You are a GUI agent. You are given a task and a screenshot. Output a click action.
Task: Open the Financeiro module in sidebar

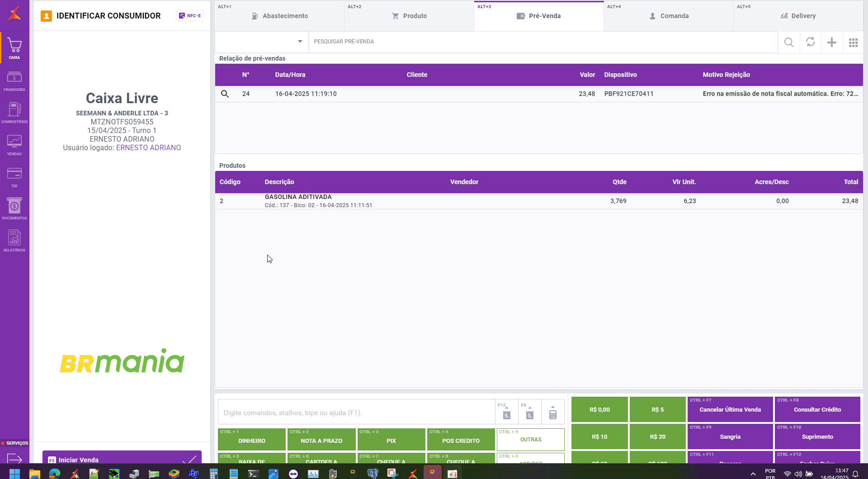(14, 81)
